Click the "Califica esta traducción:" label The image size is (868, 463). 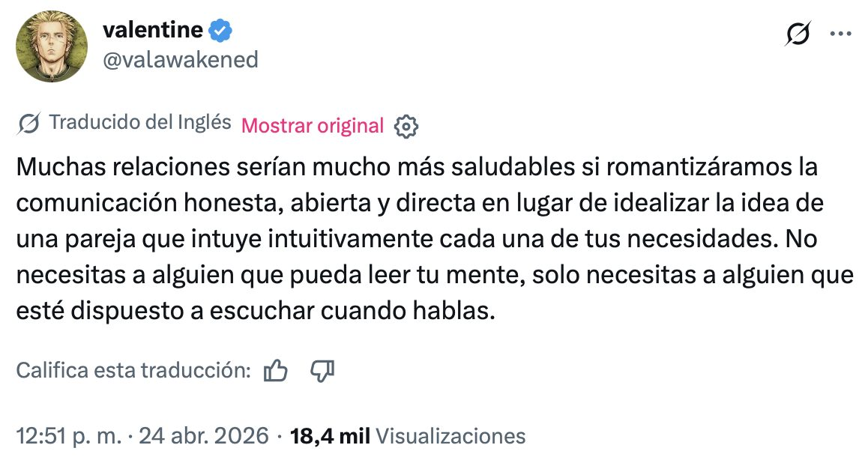[x=133, y=370]
